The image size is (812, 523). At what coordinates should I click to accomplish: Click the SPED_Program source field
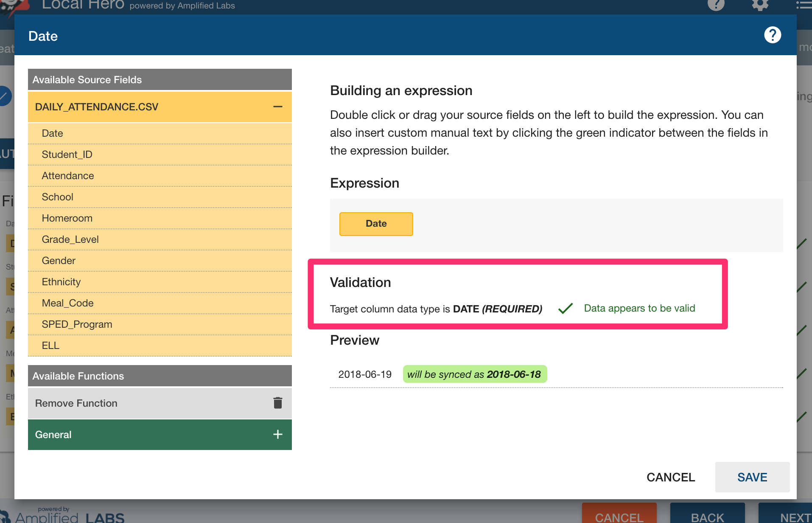click(x=77, y=324)
